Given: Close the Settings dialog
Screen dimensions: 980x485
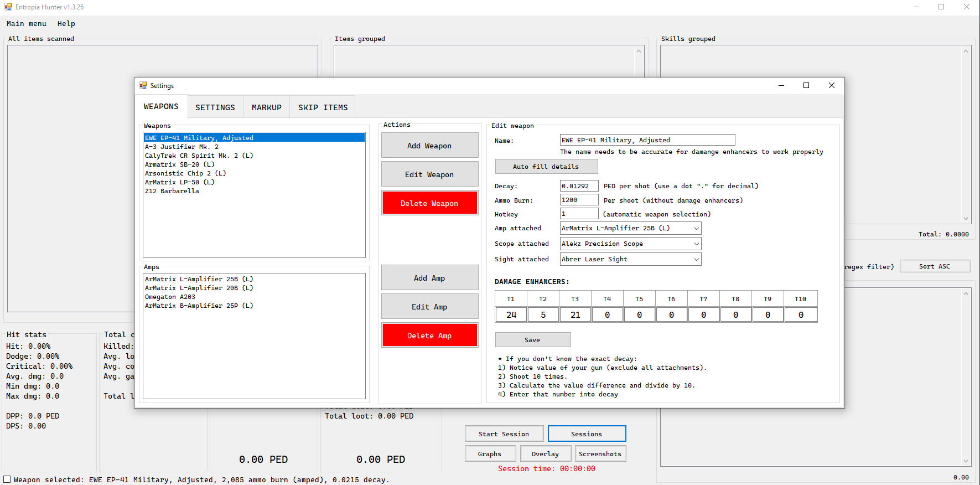Looking at the screenshot, I should click(832, 85).
